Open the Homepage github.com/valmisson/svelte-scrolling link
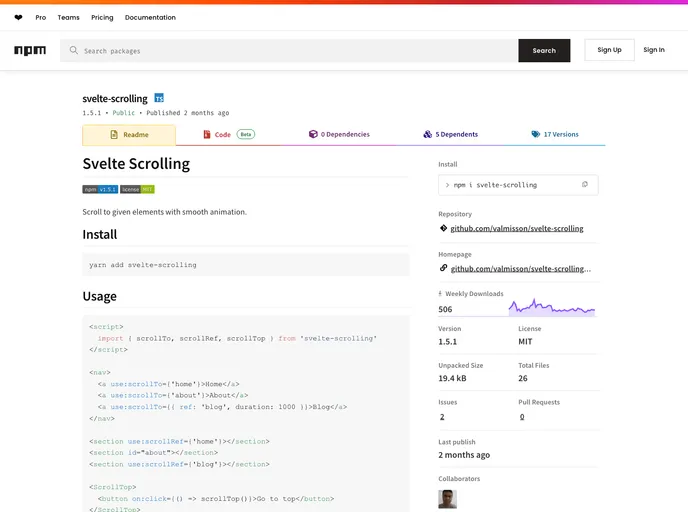The image size is (688, 512). (521, 269)
